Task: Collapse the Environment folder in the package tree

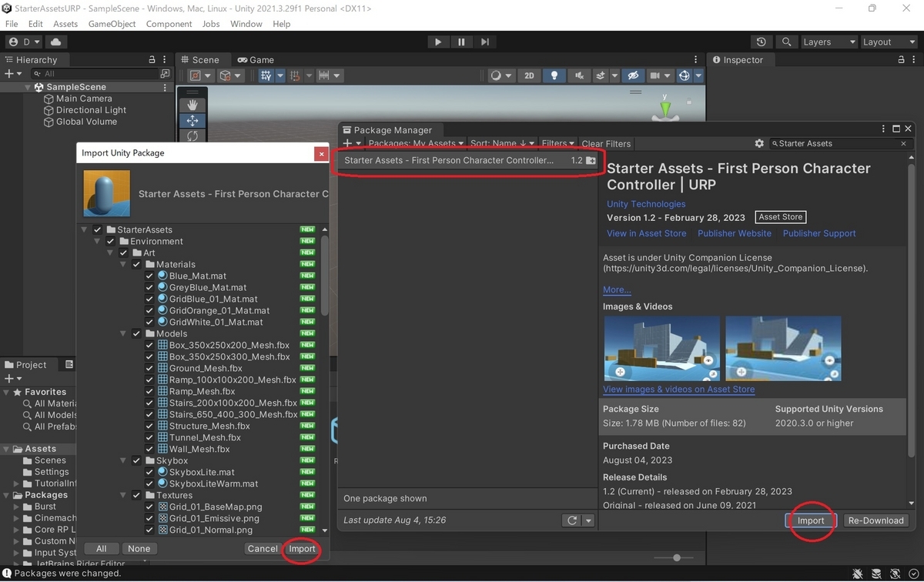Action: point(96,241)
